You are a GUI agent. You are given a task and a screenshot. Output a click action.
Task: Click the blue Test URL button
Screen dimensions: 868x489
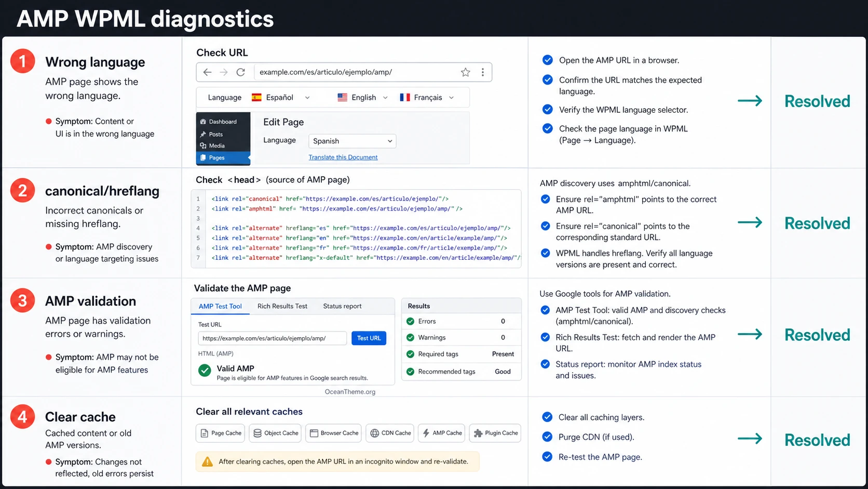click(369, 338)
